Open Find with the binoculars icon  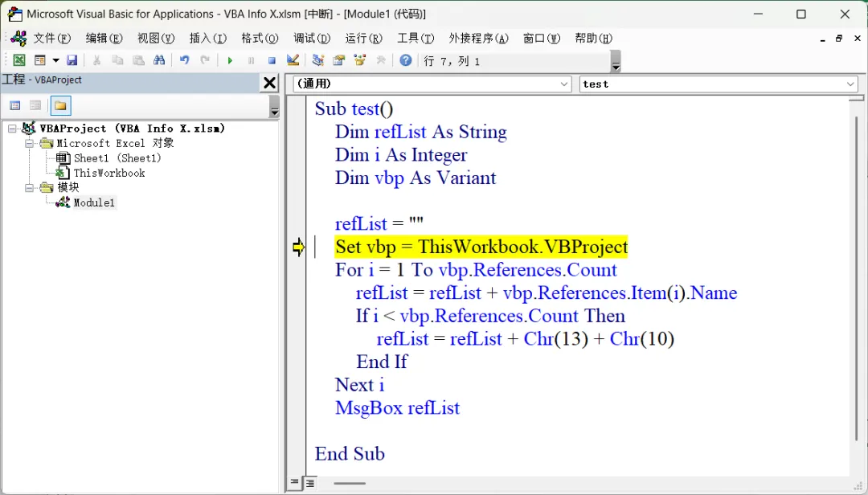pos(159,60)
